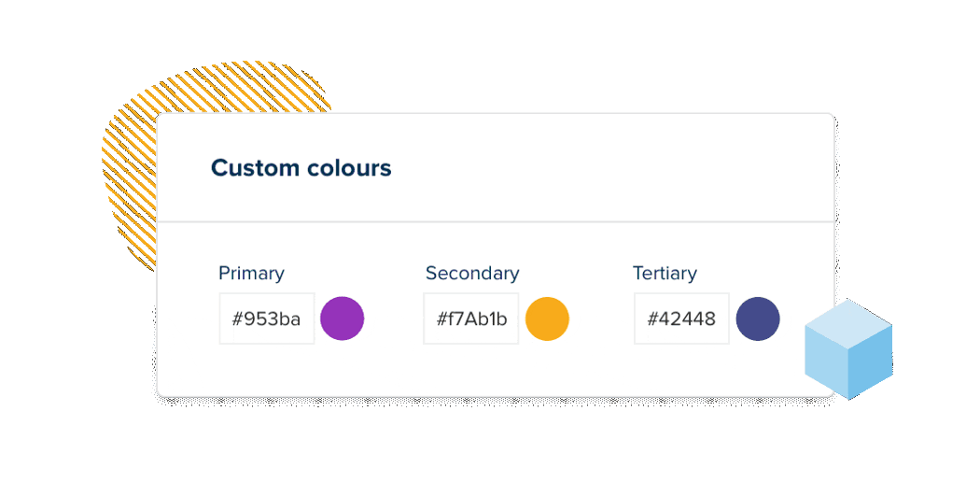Edit the Tertiary hex code field
This screenshot has height=482, width=980.
pos(681,319)
